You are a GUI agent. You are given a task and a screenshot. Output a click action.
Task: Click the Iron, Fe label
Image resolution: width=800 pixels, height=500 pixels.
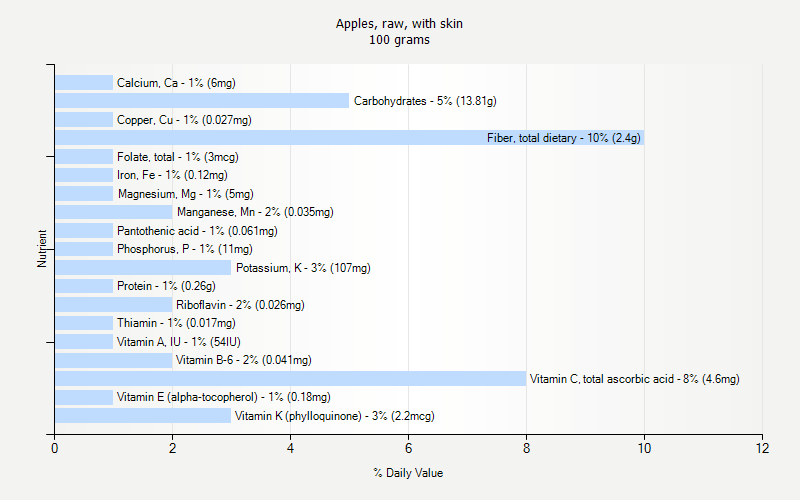tap(172, 175)
